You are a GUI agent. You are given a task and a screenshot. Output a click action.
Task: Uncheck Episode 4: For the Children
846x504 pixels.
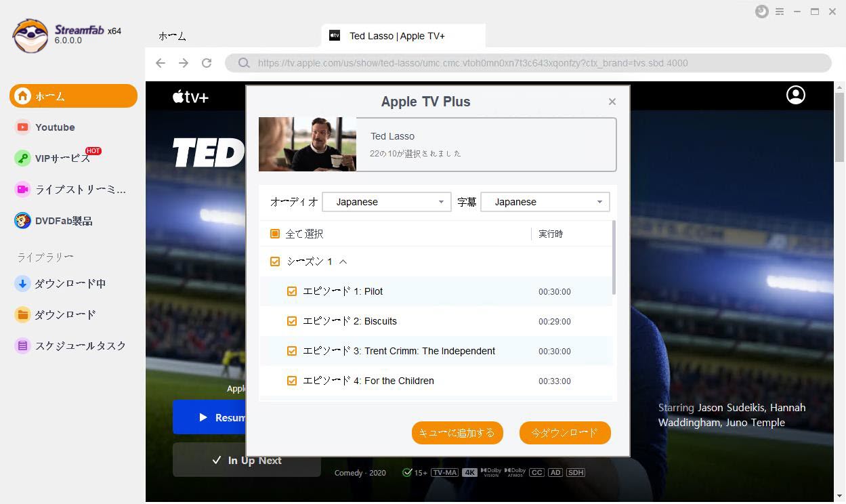tap(292, 381)
